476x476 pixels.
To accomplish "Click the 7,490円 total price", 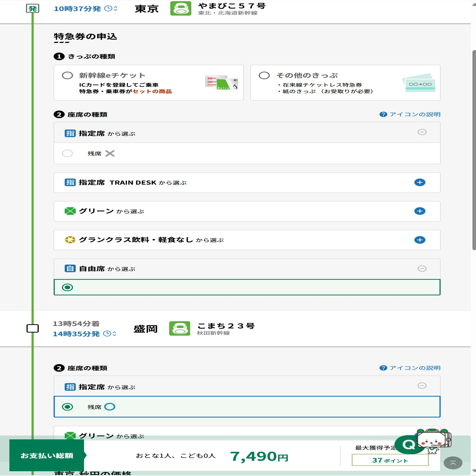I will (259, 456).
